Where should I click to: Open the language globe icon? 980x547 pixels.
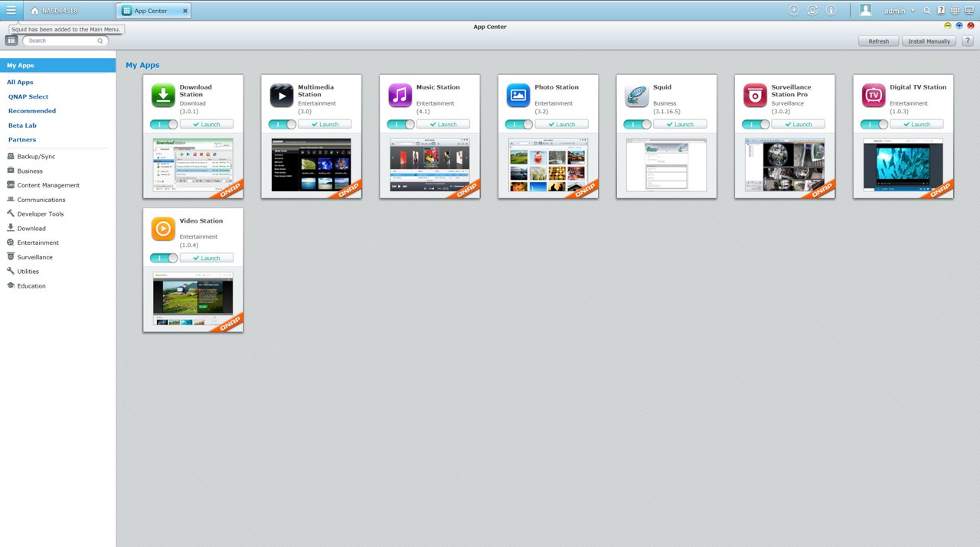(955, 11)
